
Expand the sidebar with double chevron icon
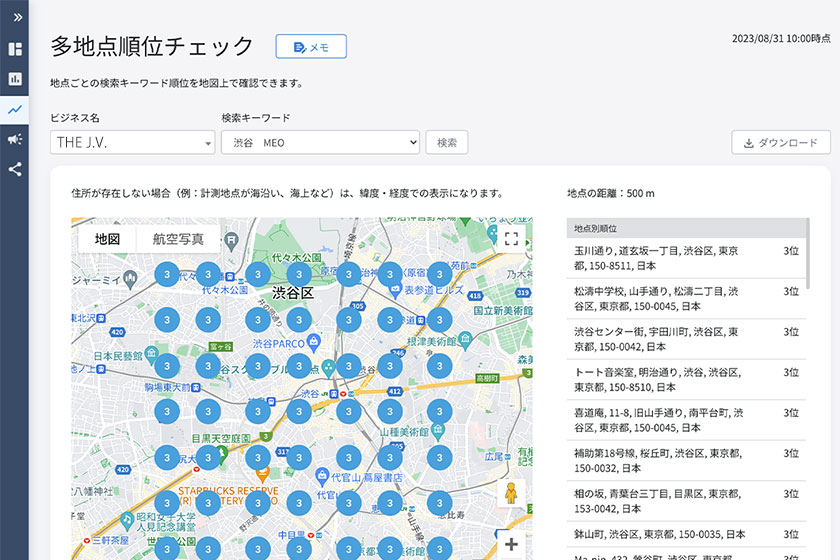pos(18,17)
